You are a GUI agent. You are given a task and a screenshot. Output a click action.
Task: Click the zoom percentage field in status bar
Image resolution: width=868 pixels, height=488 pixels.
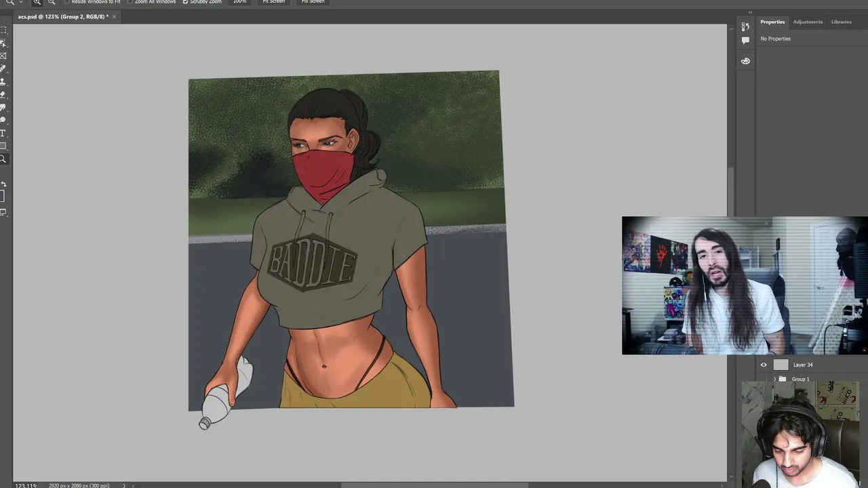26,485
